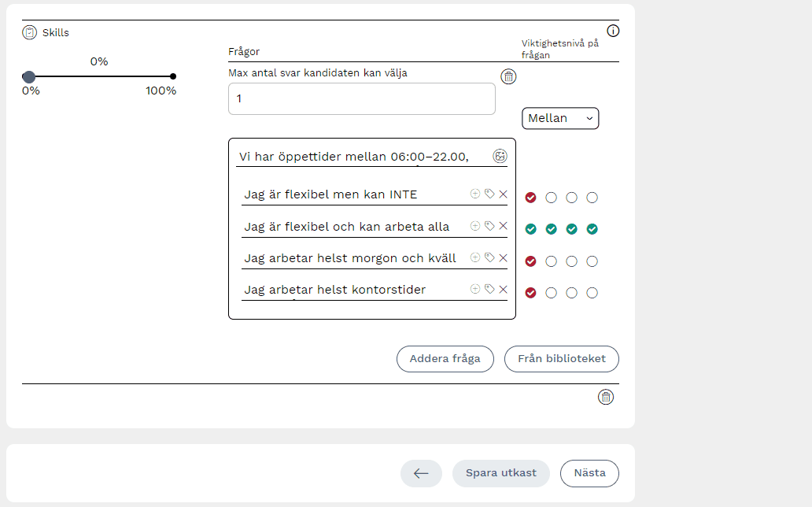Select last radio for 'Jag arbetar helst kontorstider'
The width and height of the screenshot is (812, 507).
(592, 293)
